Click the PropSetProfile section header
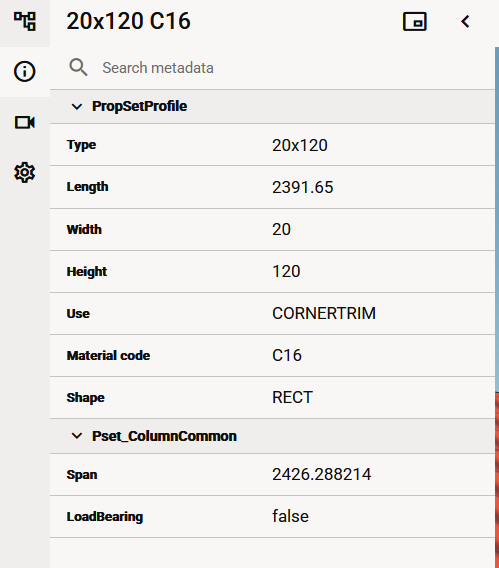499x568 pixels. coord(272,106)
